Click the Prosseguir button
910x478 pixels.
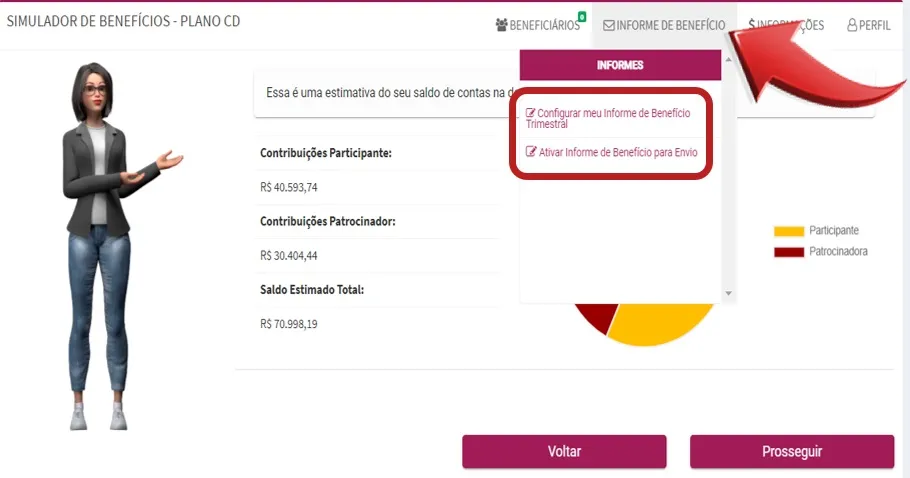click(792, 451)
